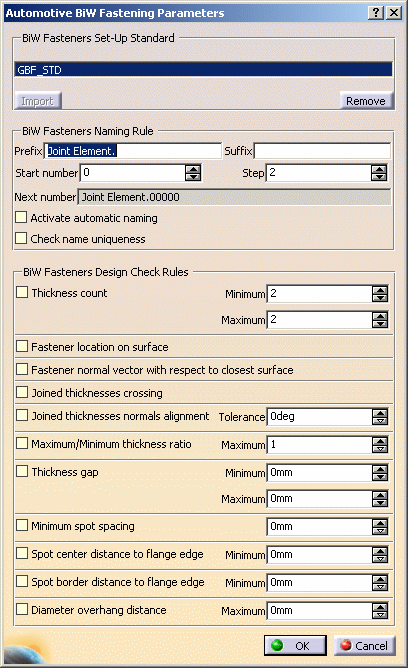Click the Cancel button
This screenshot has height=668, width=408.
[365, 645]
